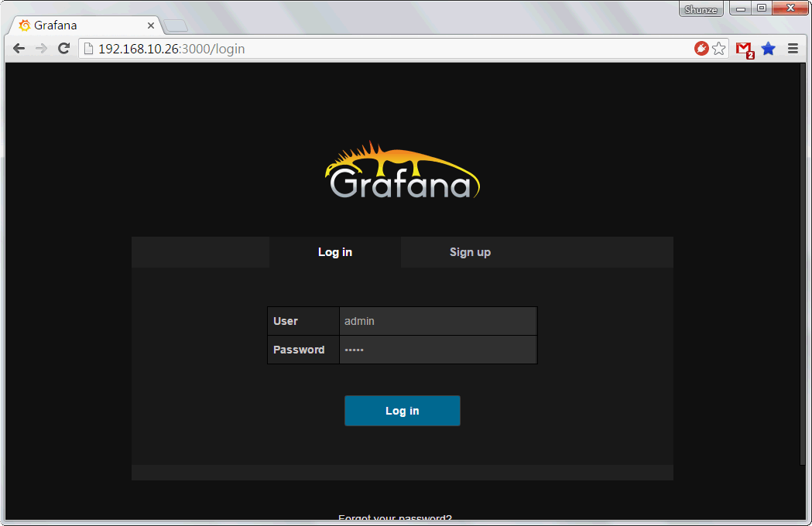The height and width of the screenshot is (526, 812).
Task: Focus the User input field
Action: (438, 321)
